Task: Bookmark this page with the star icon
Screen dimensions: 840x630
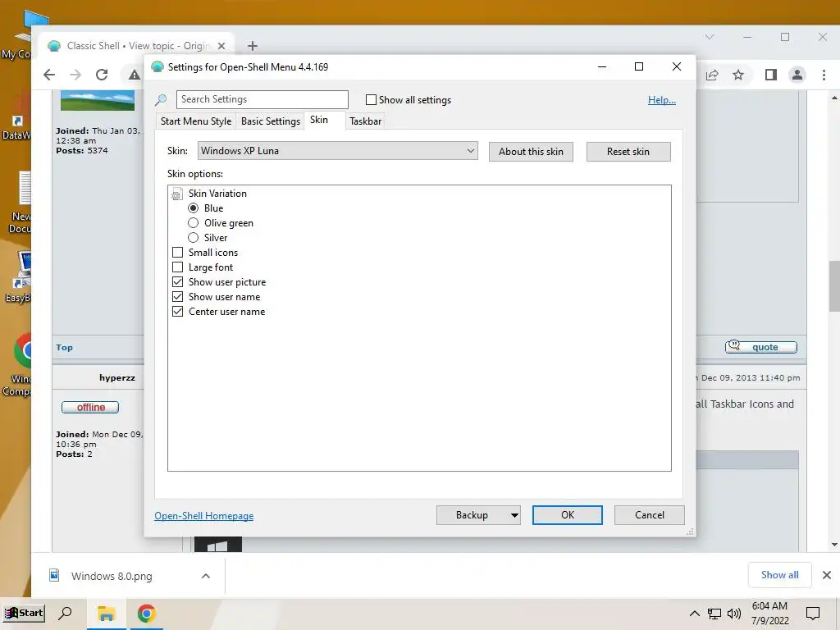Action: [738, 75]
